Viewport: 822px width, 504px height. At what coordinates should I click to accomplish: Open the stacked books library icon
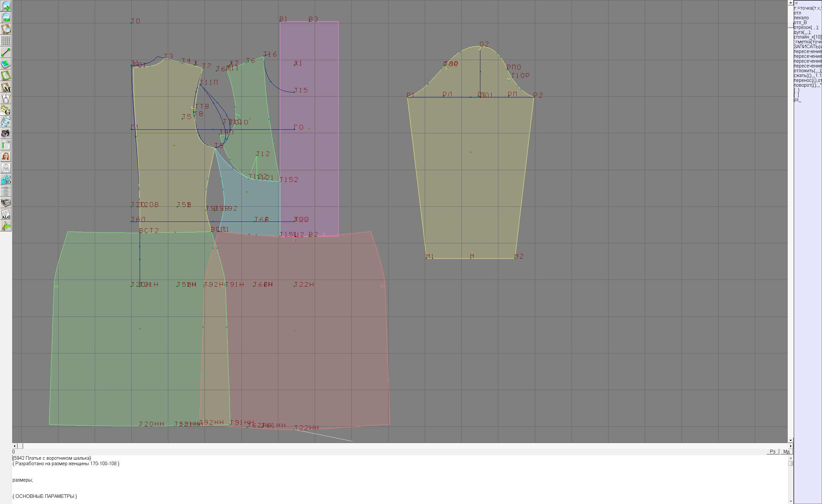pos(6,203)
